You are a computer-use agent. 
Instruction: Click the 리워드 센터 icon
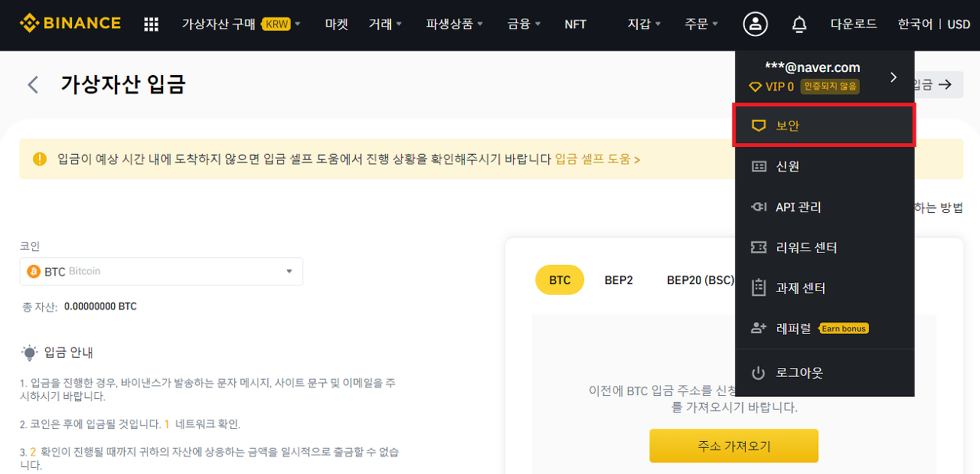(759, 247)
